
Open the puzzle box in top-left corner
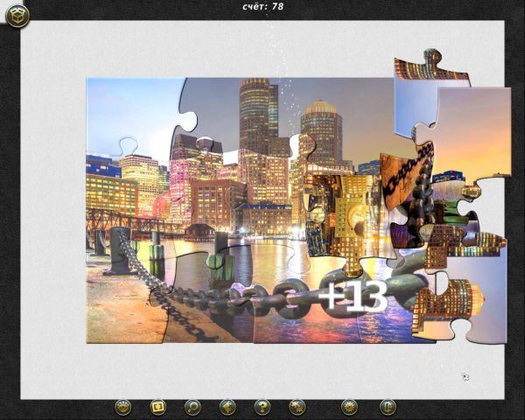[17, 15]
